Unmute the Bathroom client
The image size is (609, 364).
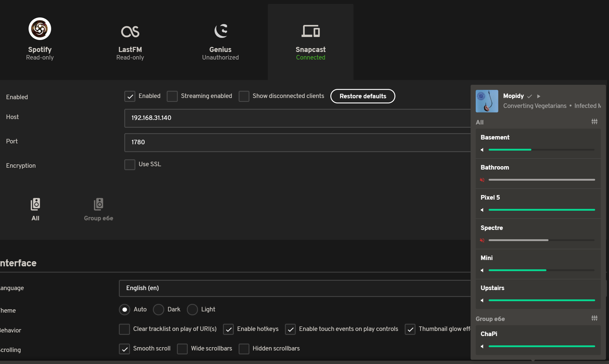(x=482, y=180)
